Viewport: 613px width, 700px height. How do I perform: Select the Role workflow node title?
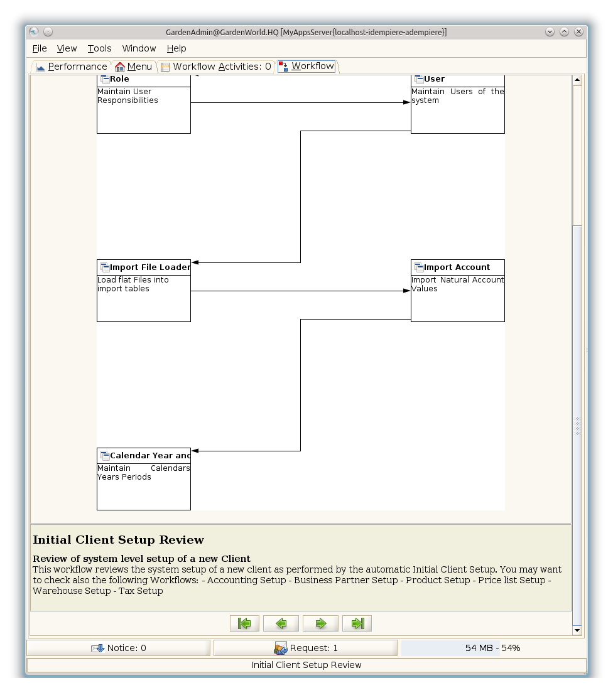120,79
